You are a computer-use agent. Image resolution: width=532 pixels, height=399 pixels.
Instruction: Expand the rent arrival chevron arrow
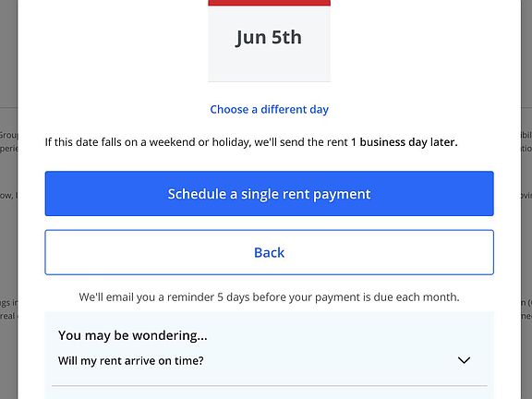[x=464, y=360]
